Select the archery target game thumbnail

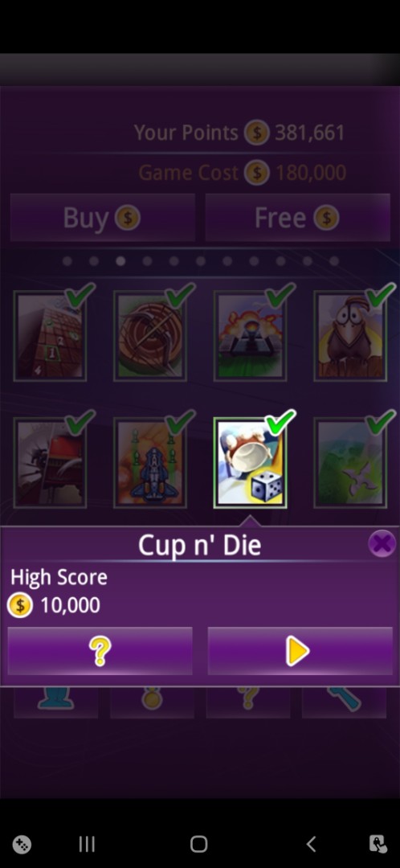click(x=150, y=336)
